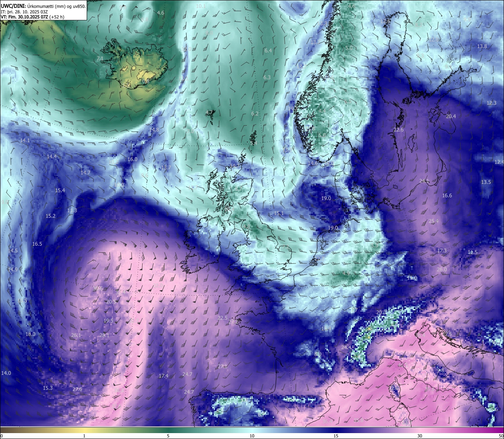Click the '28.1' value on the map
The image size is (504, 439).
[104, 335]
